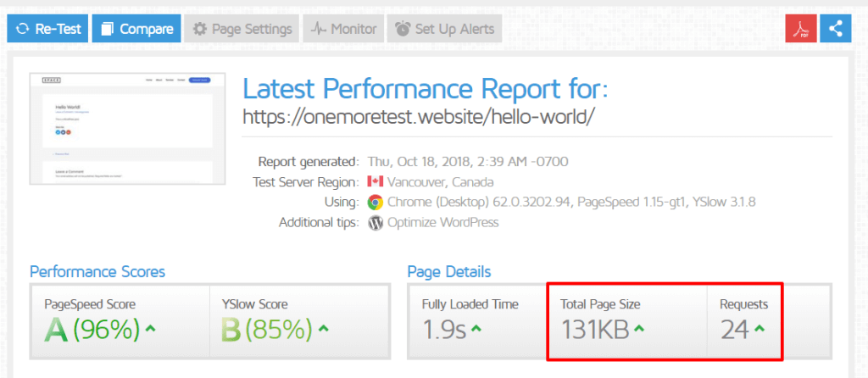Click the blue share icon

(835, 28)
